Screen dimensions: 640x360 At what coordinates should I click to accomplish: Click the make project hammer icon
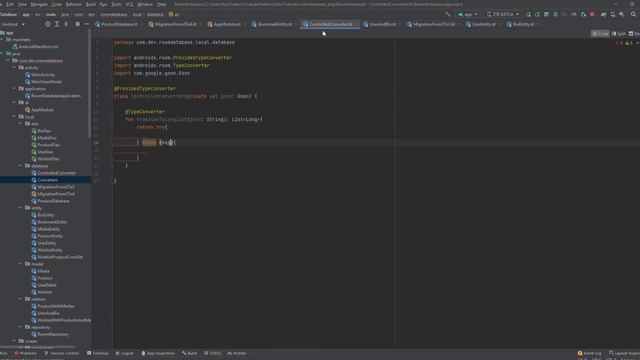pyautogui.click(x=447, y=14)
